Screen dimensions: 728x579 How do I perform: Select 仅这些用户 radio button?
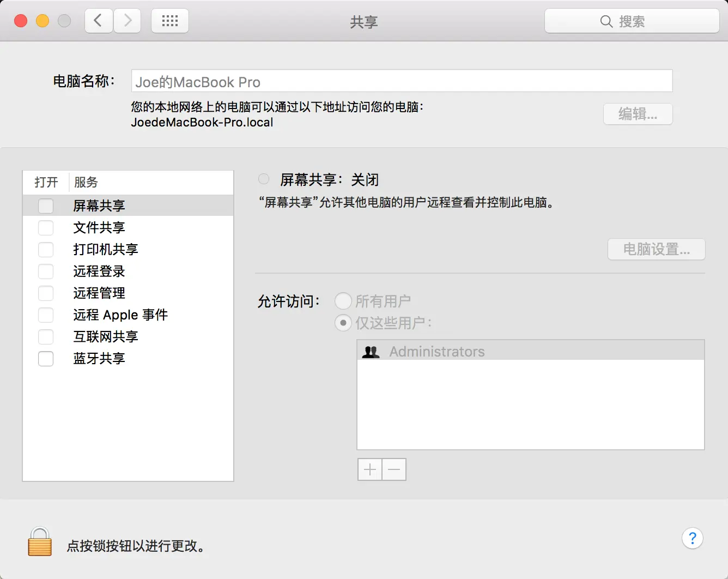coord(343,323)
